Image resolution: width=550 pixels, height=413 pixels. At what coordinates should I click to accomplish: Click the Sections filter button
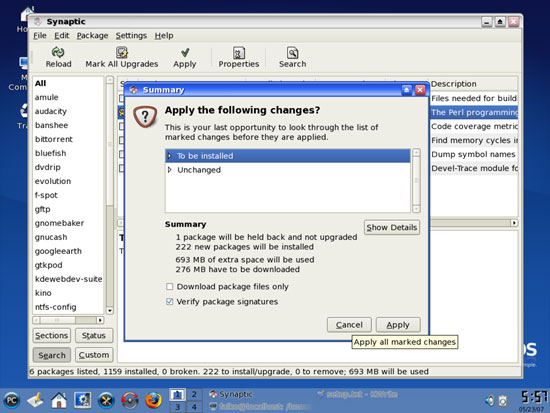[52, 335]
